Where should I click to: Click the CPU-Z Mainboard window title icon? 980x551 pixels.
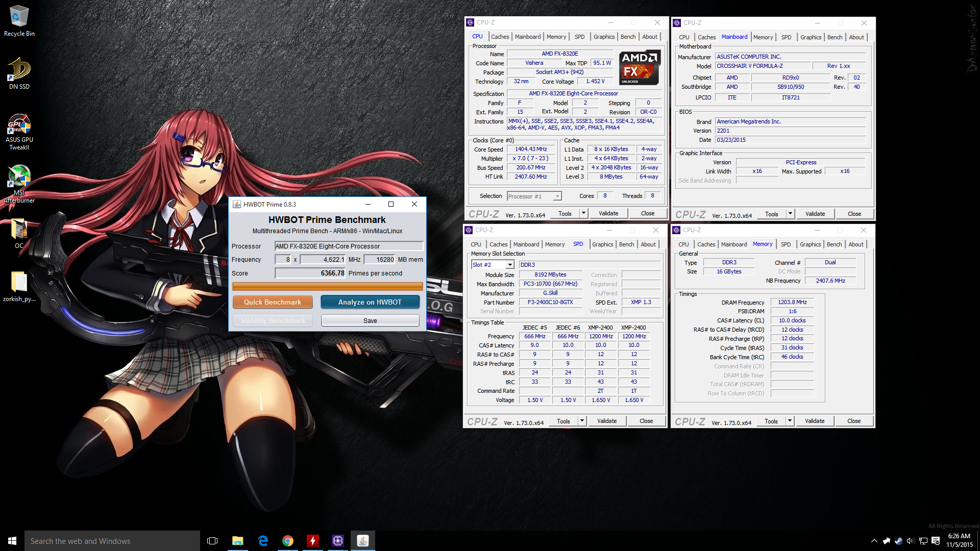pyautogui.click(x=677, y=23)
